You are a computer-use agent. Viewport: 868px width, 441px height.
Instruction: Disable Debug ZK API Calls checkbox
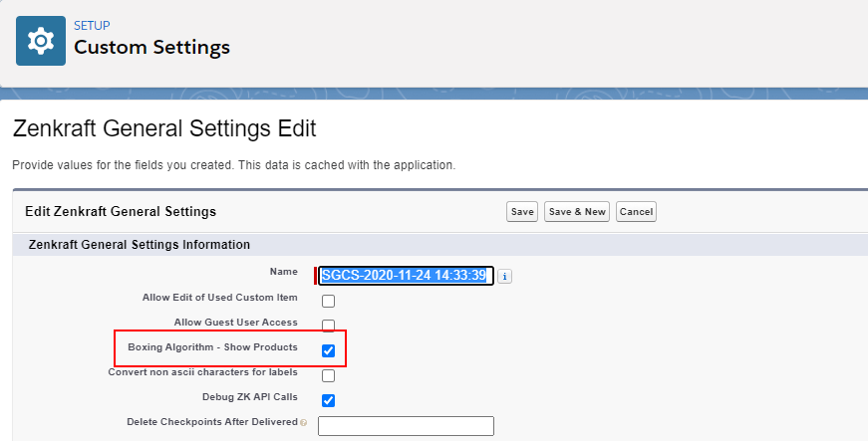click(328, 400)
